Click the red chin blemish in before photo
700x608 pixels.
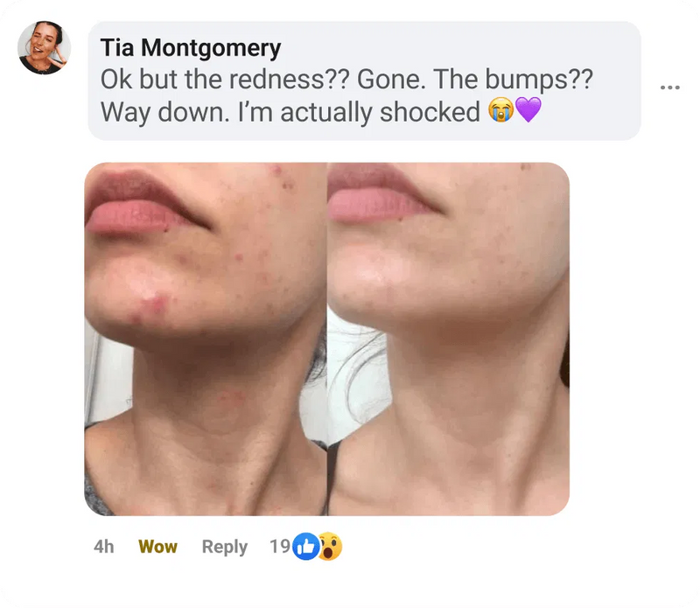pyautogui.click(x=153, y=306)
